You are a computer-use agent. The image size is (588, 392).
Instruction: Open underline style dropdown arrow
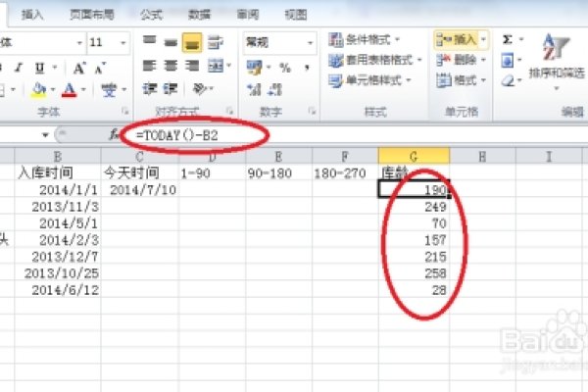[x=55, y=68]
